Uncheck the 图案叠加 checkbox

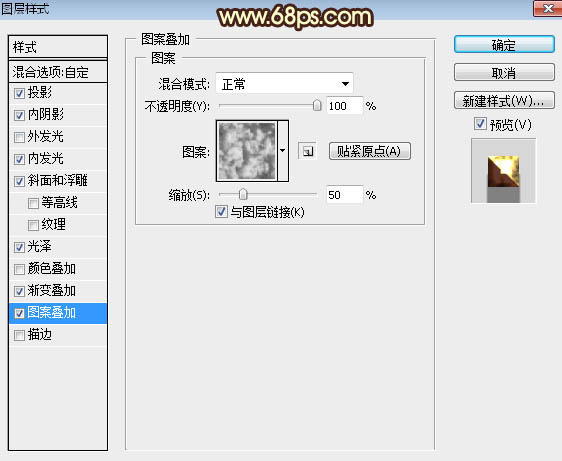(19, 313)
